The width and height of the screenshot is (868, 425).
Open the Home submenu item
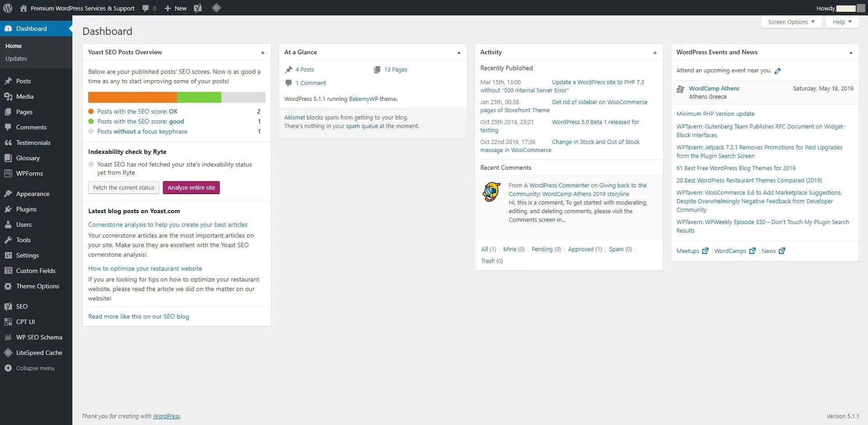(x=14, y=46)
